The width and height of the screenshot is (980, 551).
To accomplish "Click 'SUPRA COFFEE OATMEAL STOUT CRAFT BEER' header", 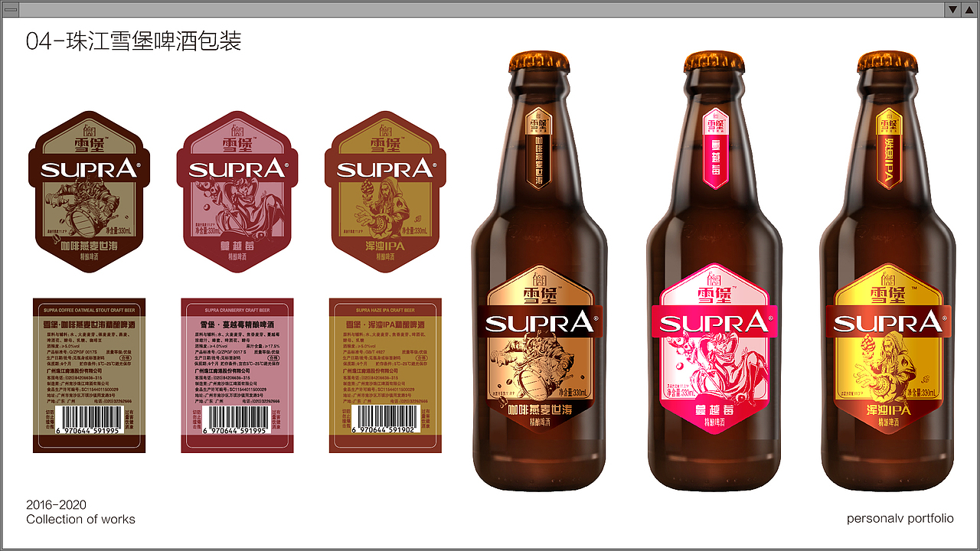I will click(x=89, y=310).
